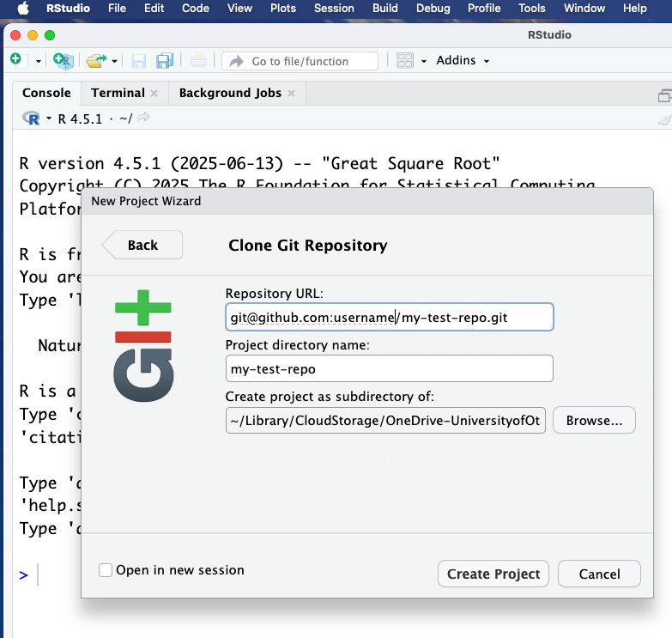Screen dimensions: 672x638
Task: Click the Save All documents icon
Action: (165, 61)
